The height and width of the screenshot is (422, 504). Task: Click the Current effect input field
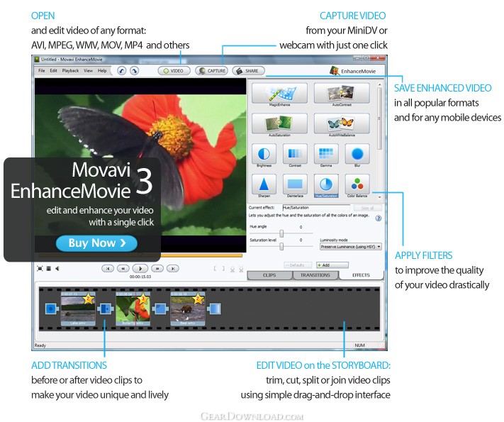(x=316, y=208)
